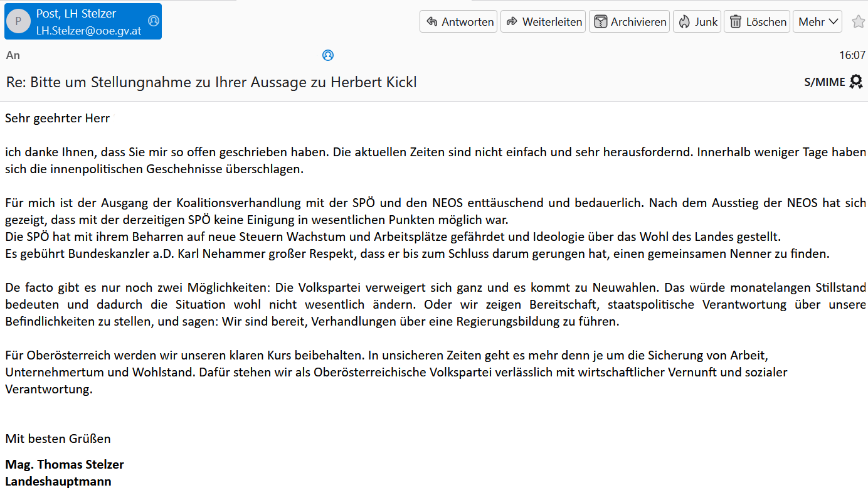Open the Mehr dropdown menu
Image resolution: width=868 pixels, height=495 pixels.
(x=818, y=21)
